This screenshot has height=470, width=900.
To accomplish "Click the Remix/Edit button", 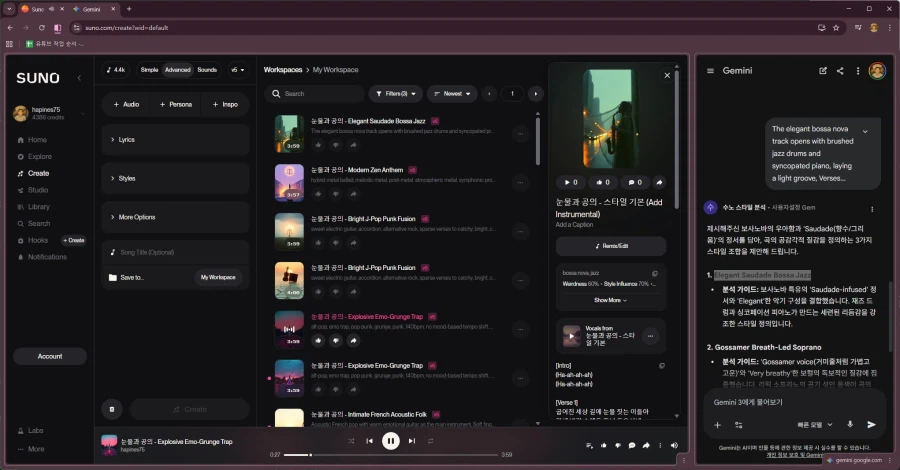I will [x=610, y=246].
